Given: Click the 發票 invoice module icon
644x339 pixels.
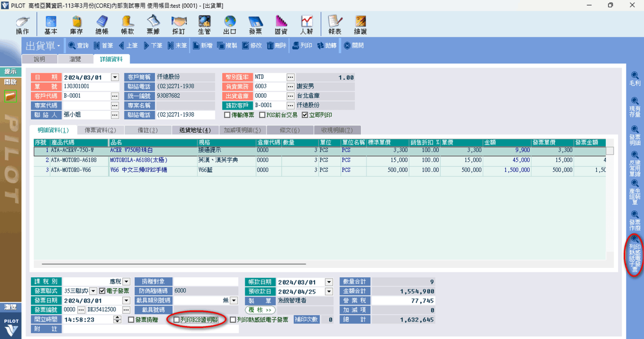Looking at the screenshot, I should click(x=255, y=25).
